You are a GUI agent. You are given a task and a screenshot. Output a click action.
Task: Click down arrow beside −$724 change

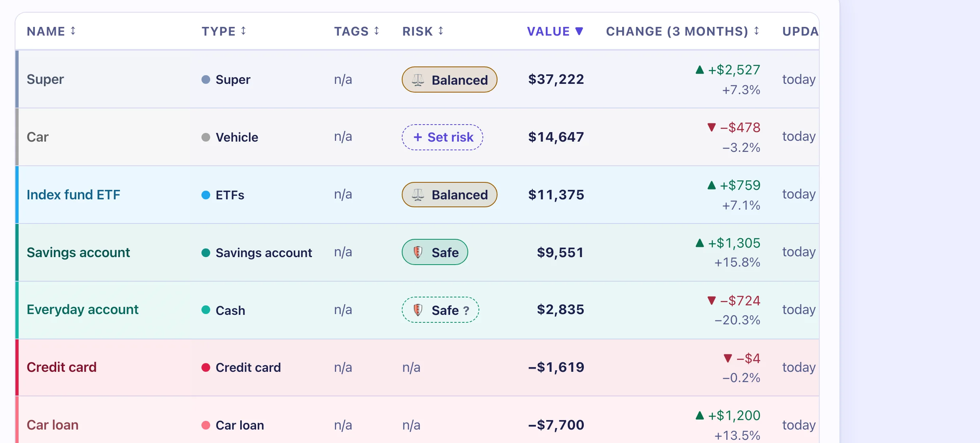point(712,301)
